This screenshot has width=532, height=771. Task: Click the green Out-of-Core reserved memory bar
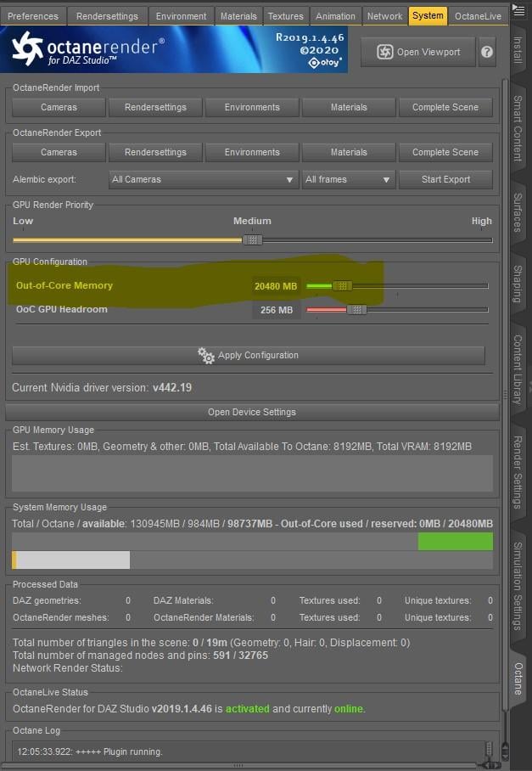click(x=456, y=542)
